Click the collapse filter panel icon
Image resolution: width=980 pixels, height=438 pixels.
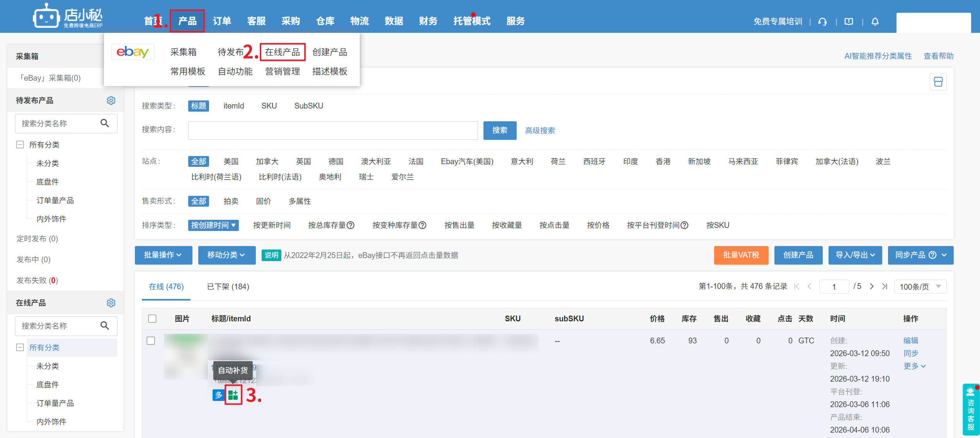(938, 81)
